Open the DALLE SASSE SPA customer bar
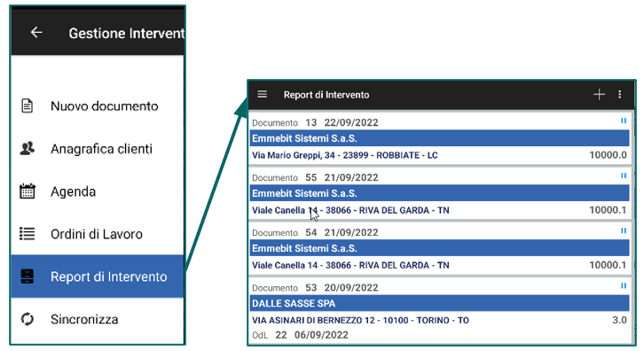Image resolution: width=644 pixels, height=351 pixels. point(439,303)
